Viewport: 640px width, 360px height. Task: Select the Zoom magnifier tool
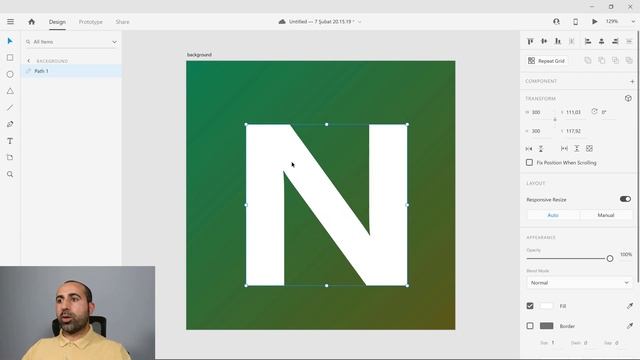(10, 174)
